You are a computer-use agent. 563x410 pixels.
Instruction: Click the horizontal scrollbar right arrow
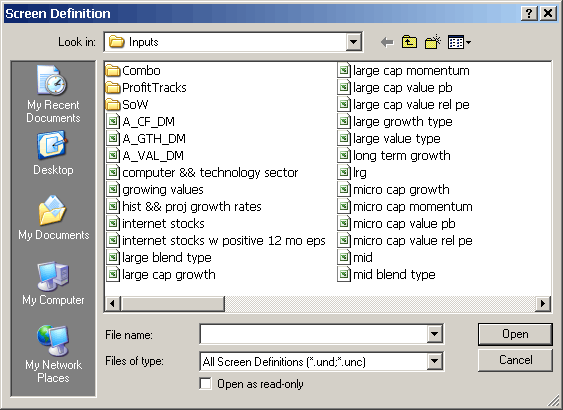click(543, 304)
